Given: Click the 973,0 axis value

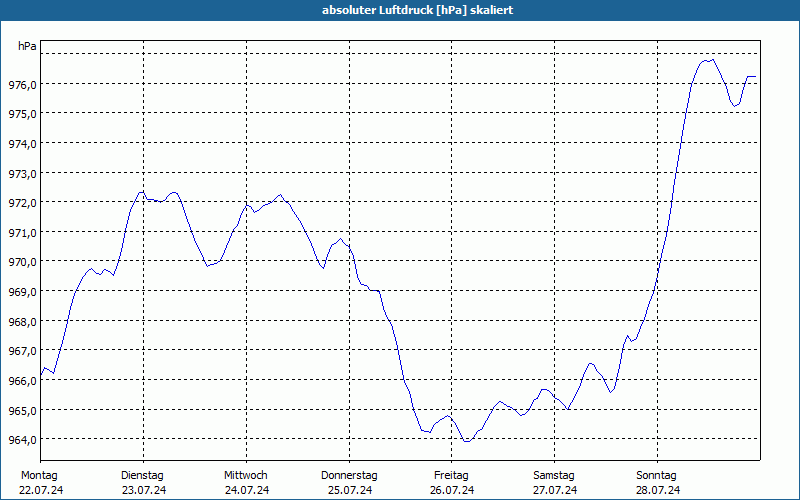Looking at the screenshot, I should [22, 174].
